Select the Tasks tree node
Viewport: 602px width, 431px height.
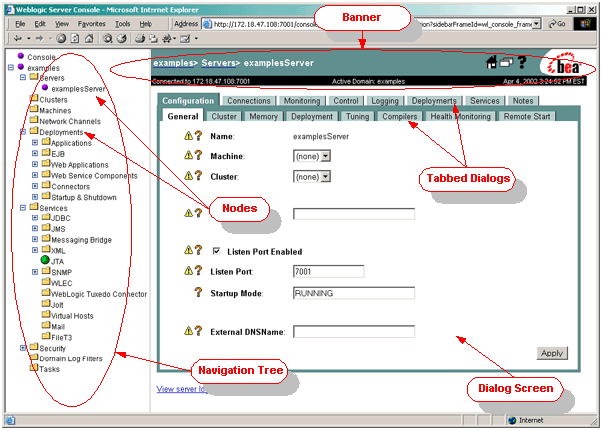coord(50,369)
